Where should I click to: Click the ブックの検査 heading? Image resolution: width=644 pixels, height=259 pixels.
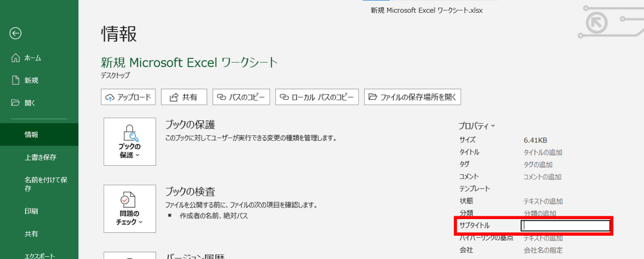point(190,191)
